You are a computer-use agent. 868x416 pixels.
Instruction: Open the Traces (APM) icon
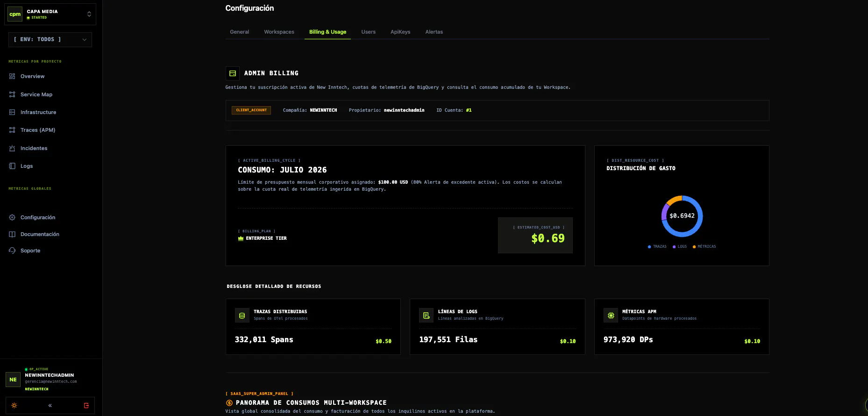(12, 130)
